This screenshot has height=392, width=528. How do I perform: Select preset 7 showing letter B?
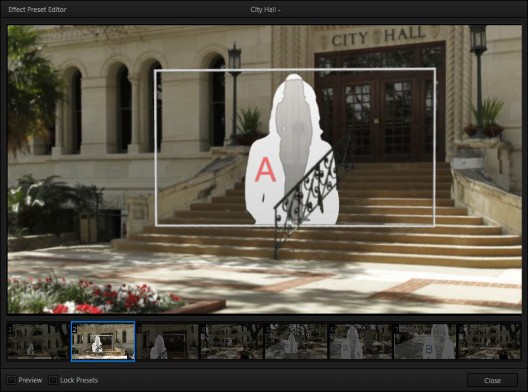(x=425, y=341)
